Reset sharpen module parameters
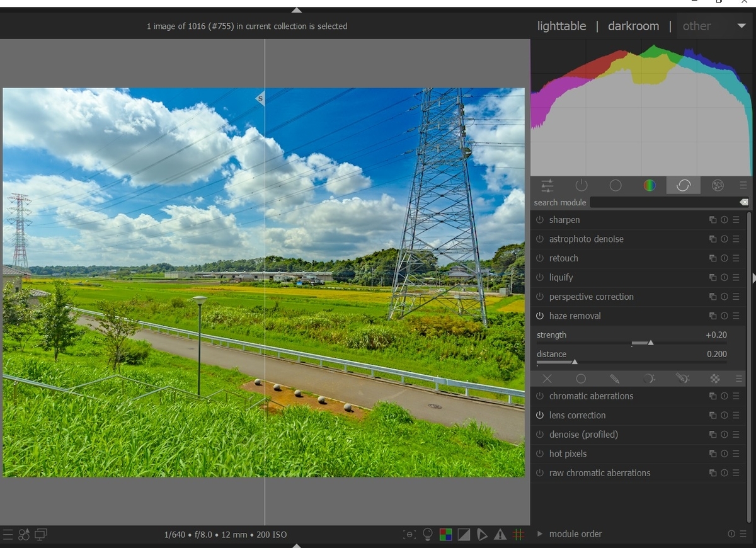Image resolution: width=756 pixels, height=548 pixels. [x=724, y=220]
